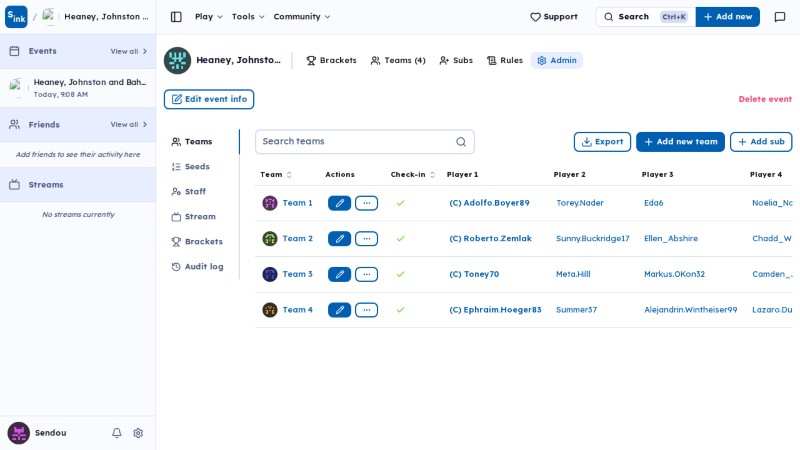Click the Sendou user avatar
Viewport: 800px width, 450px height.
pos(18,433)
